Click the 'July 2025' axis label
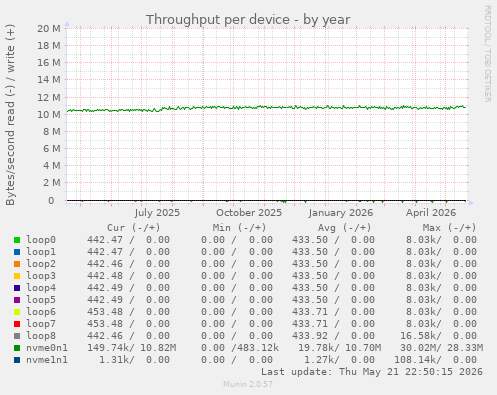This screenshot has width=497, height=395. [157, 213]
